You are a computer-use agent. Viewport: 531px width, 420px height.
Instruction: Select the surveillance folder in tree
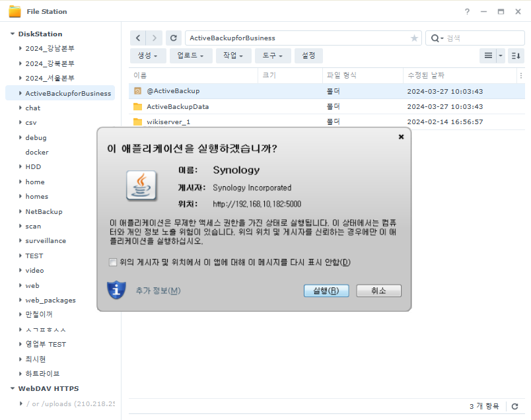[x=46, y=240]
